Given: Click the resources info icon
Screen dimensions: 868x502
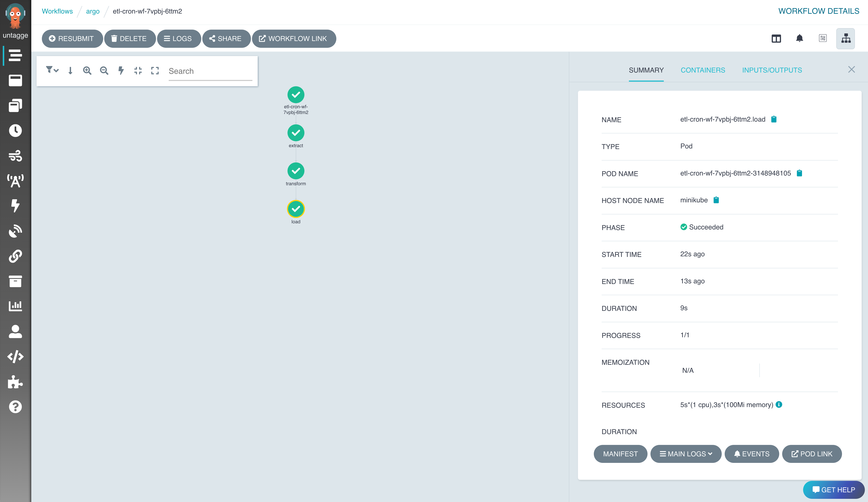Looking at the screenshot, I should click(x=779, y=405).
